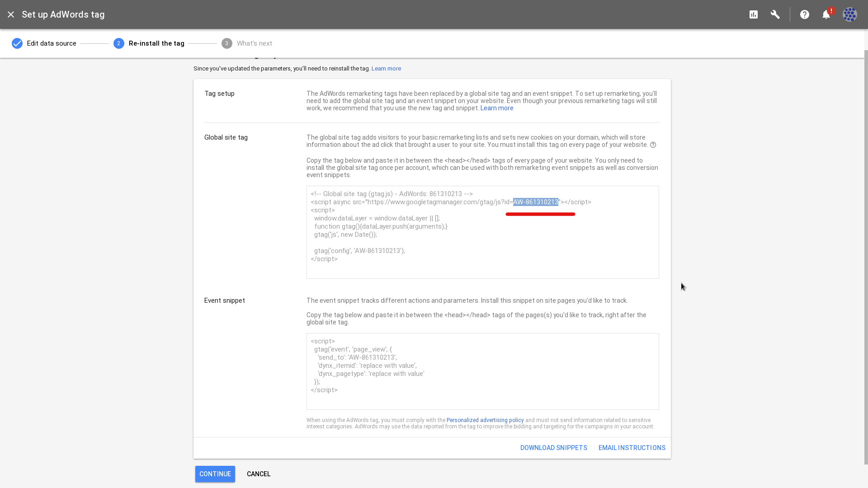This screenshot has width=868, height=488.
Task: Click EMAIL INSTRUCTIONS
Action: (x=632, y=448)
